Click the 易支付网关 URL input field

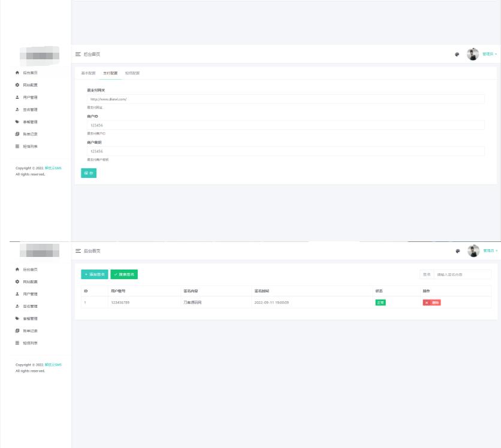coord(285,99)
